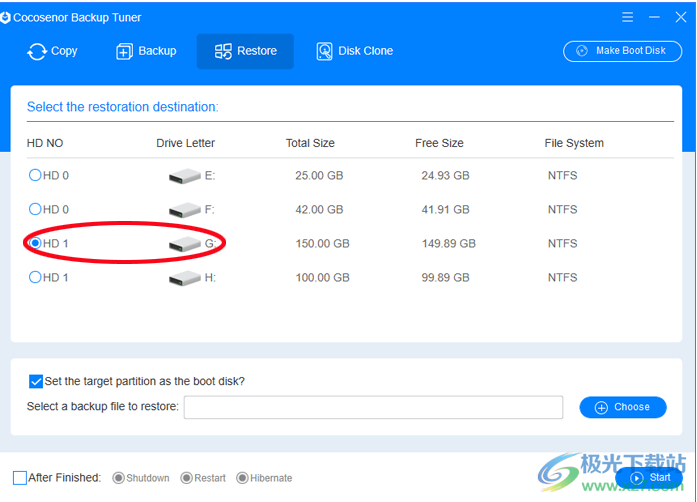Screen dimensions: 697x502
Task: Click the backup file path input field
Action: [373, 407]
